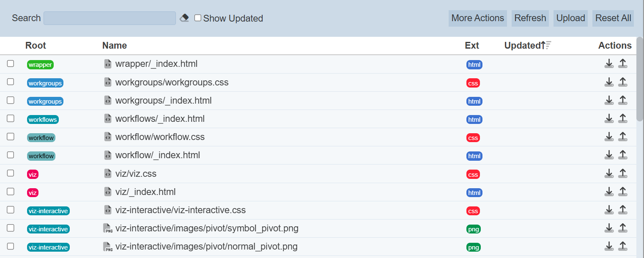
Task: Sort the list by Ext column
Action: 471,45
